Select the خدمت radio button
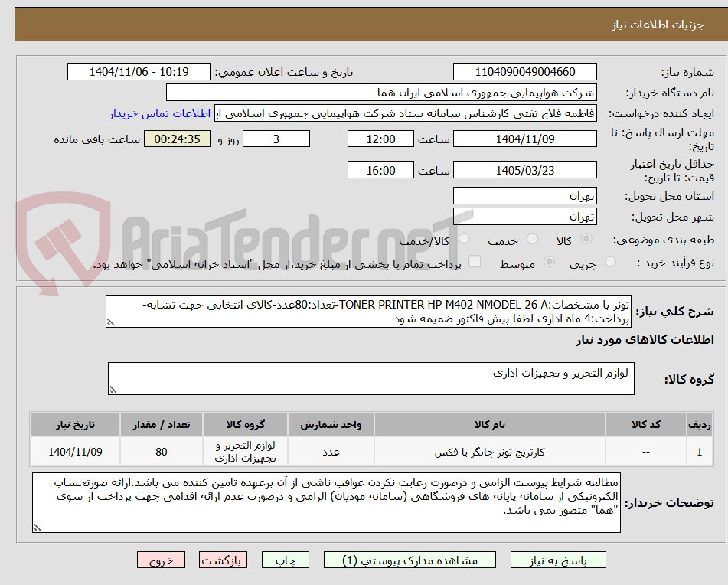Screen dimensions: 728x585 tap(532, 239)
